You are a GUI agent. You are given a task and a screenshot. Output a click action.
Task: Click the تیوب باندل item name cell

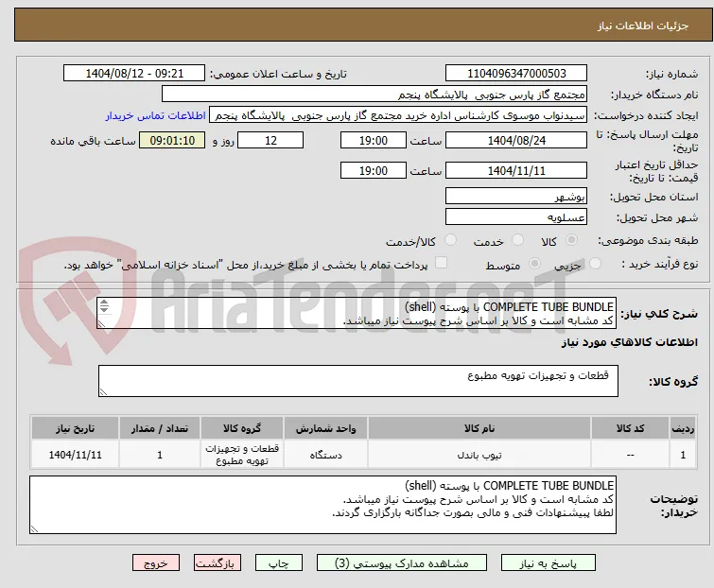pos(479,455)
